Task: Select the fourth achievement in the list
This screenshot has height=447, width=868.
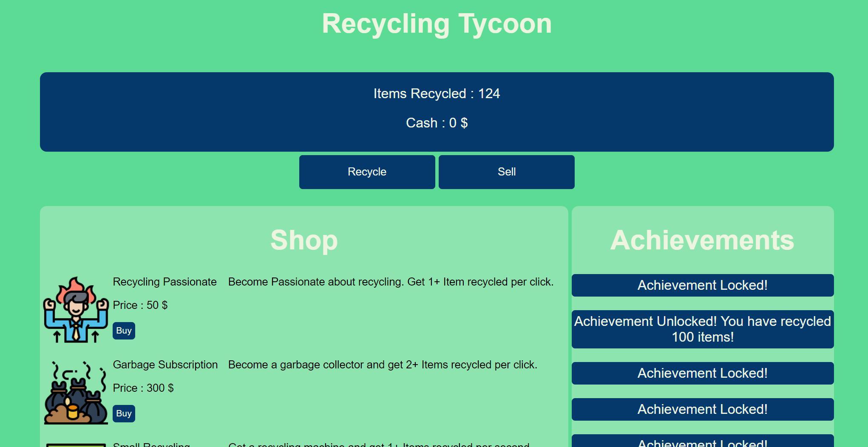Action: [702, 410]
